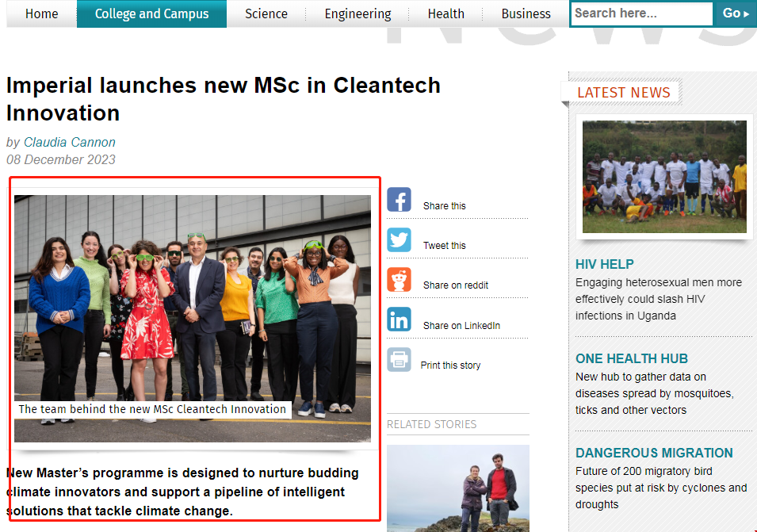This screenshot has height=532, width=757.
Task: Open the Science news section
Action: pos(266,13)
